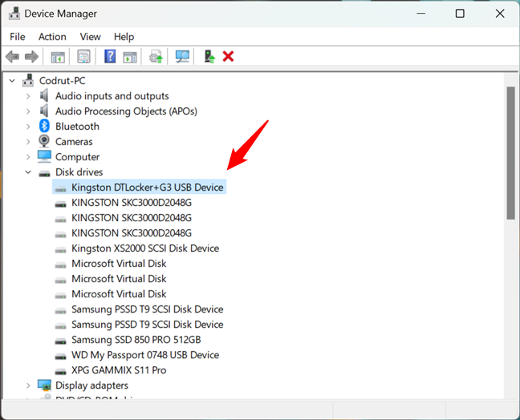This screenshot has width=520, height=420.
Task: Select WD My Passport 0748 USB Device
Action: click(x=145, y=355)
